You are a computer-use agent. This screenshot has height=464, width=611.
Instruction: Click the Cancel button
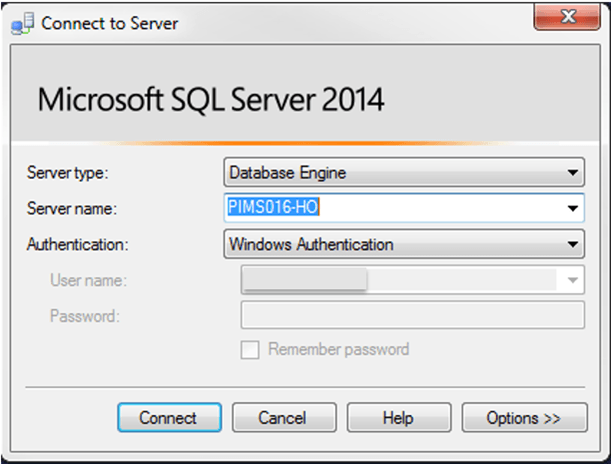point(284,418)
